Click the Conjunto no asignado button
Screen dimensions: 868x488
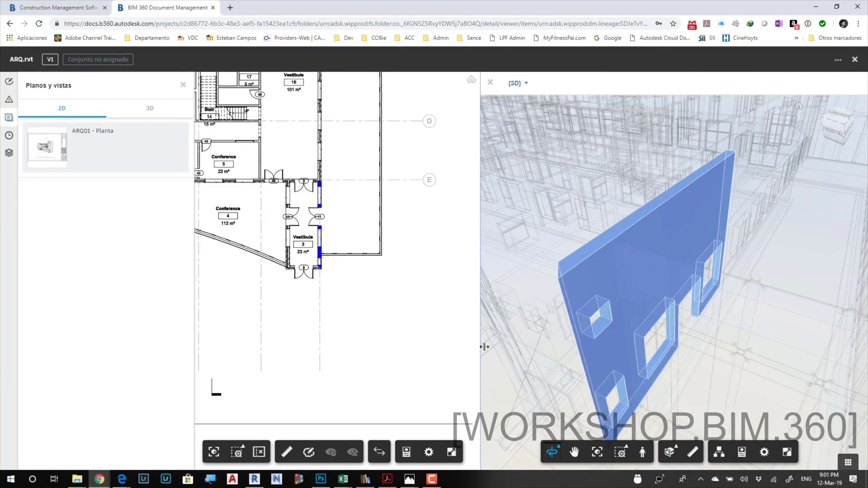(x=98, y=59)
